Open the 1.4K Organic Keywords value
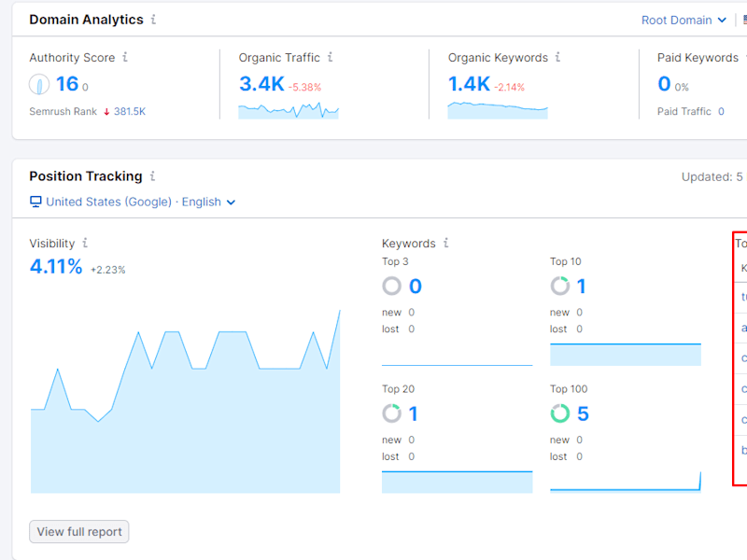 click(470, 84)
